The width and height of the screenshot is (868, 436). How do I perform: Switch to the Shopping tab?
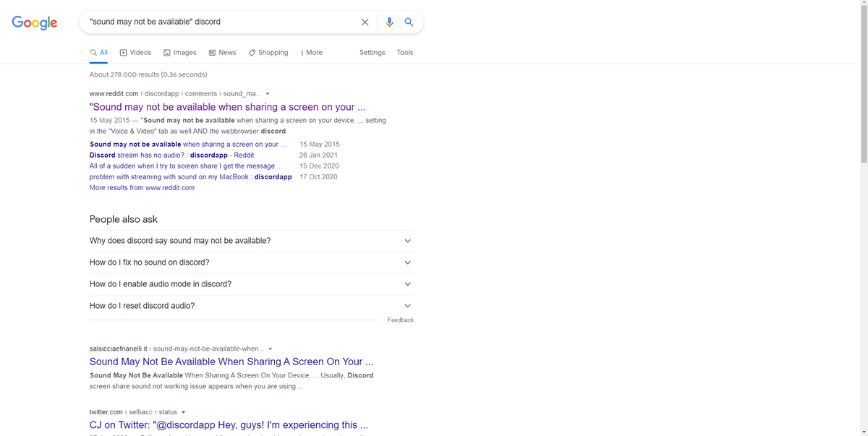tap(268, 53)
